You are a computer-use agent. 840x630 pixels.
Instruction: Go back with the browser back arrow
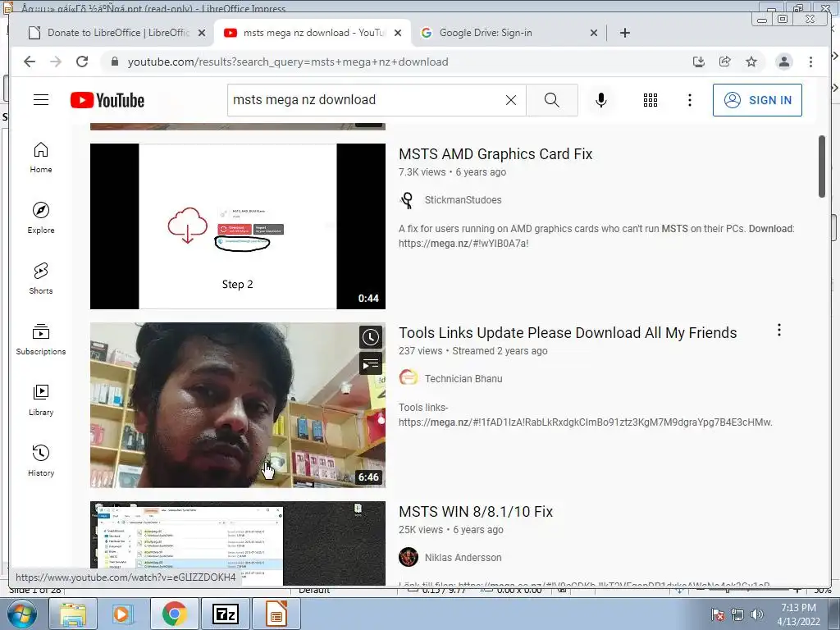pyautogui.click(x=30, y=62)
